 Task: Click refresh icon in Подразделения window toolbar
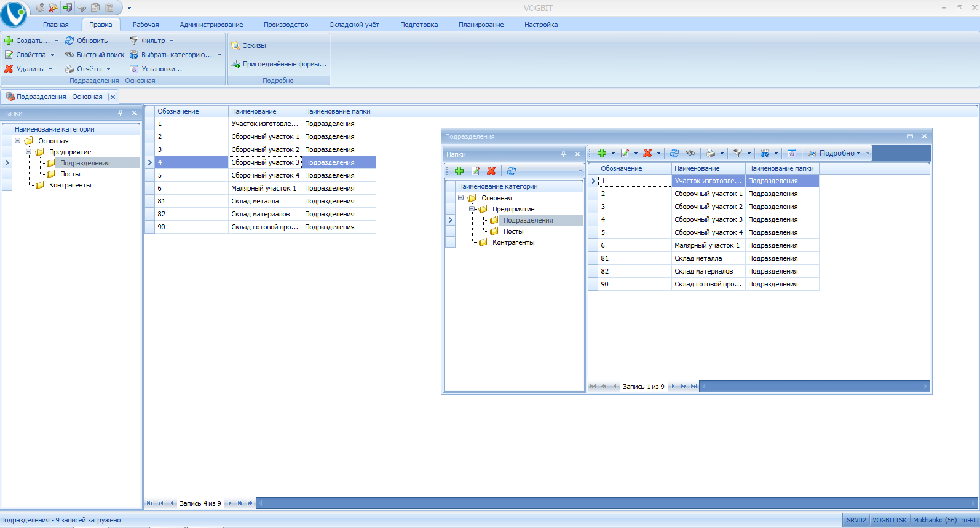[674, 153]
